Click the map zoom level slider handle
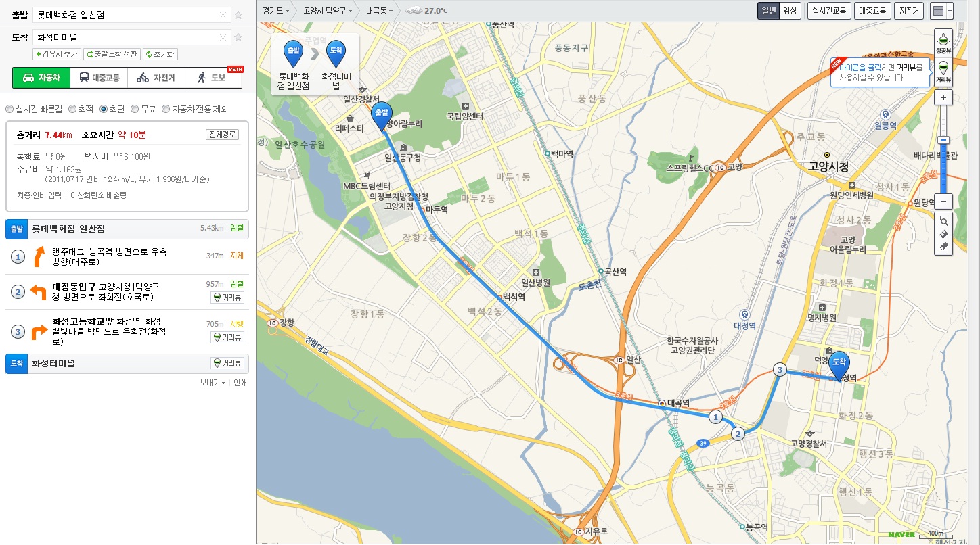Screen dimensions: 980x545 coord(943,140)
